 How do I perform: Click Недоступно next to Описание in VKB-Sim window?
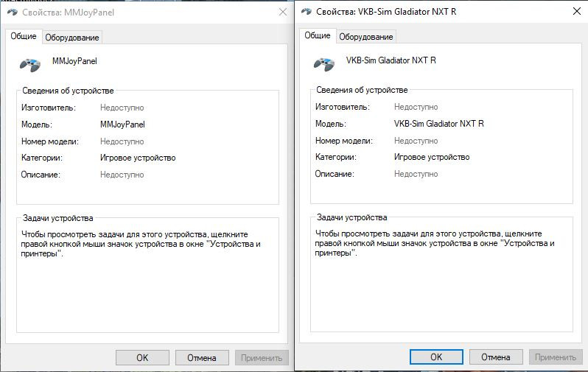tap(416, 174)
